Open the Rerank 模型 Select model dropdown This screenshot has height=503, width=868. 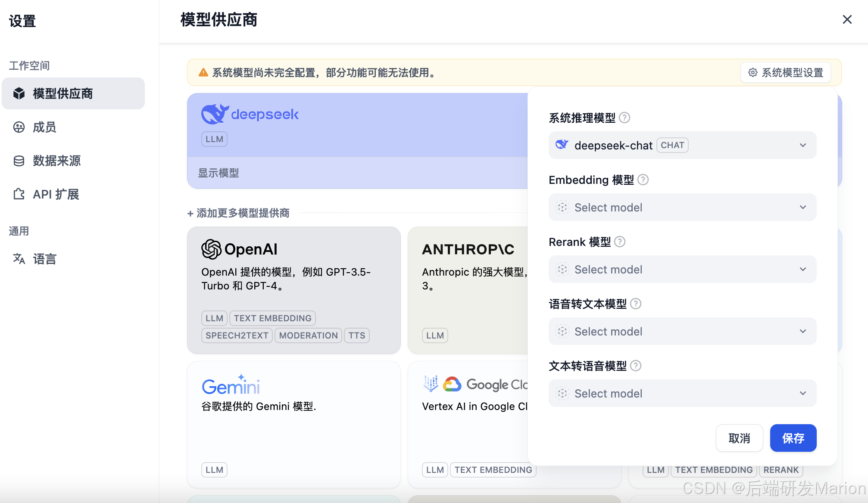[x=682, y=269]
